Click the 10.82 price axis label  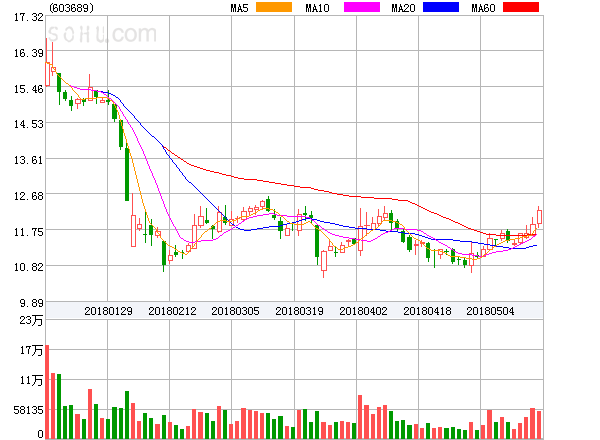tap(29, 267)
